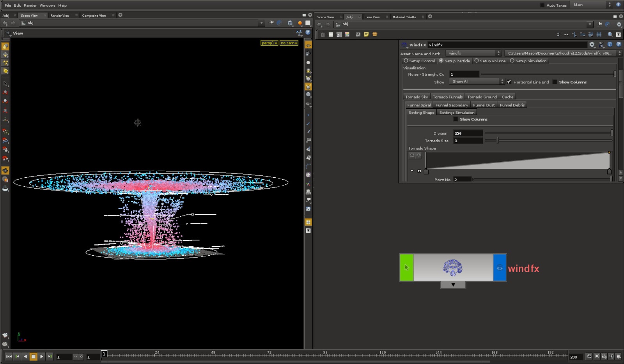This screenshot has height=364, width=624.
Task: Select the Setup Control radio option
Action: point(406,61)
